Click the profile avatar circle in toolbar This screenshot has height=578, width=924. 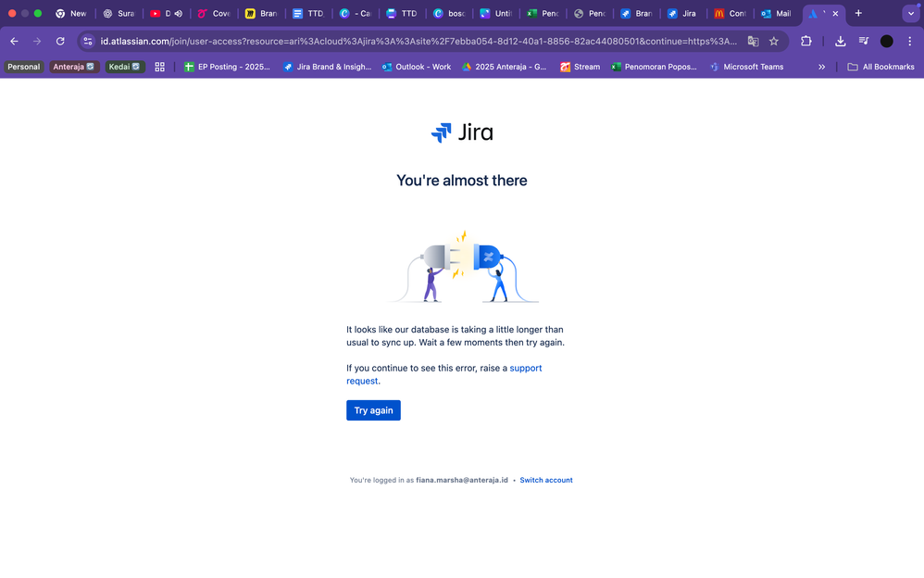[x=886, y=41]
